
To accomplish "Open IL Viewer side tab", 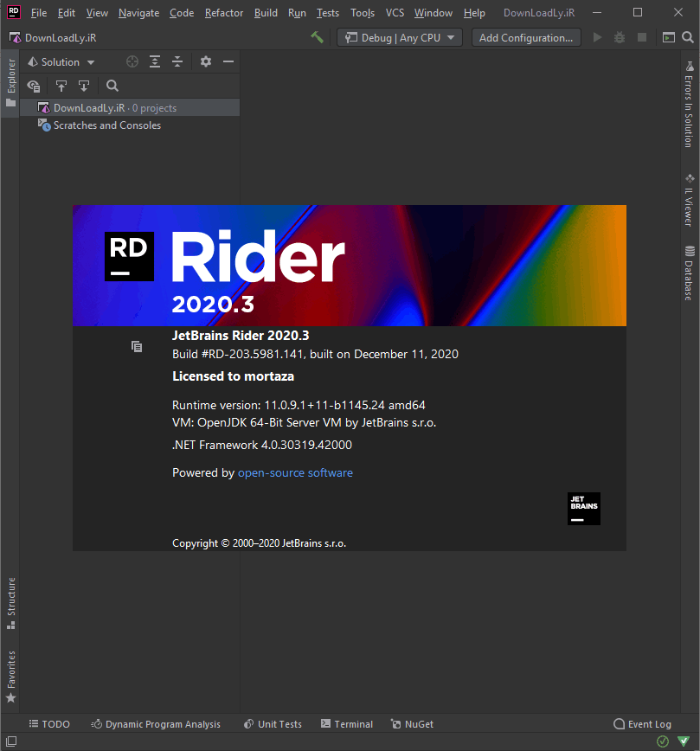I will tap(689, 200).
